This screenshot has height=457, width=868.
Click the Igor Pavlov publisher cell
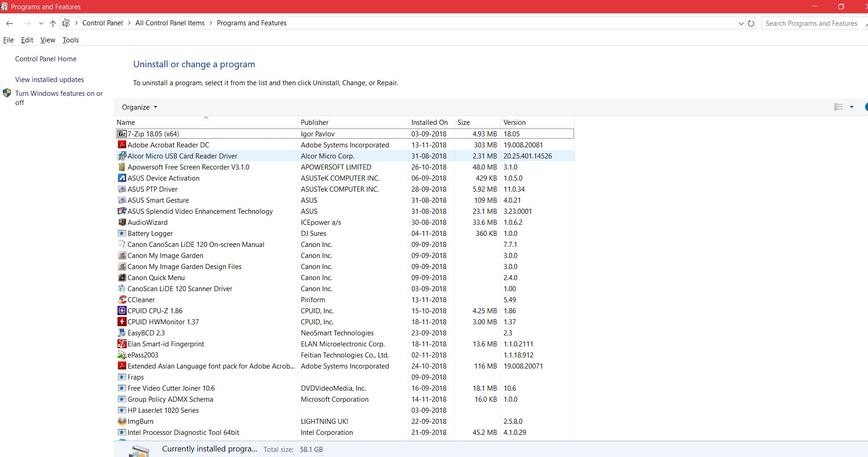[318, 134]
